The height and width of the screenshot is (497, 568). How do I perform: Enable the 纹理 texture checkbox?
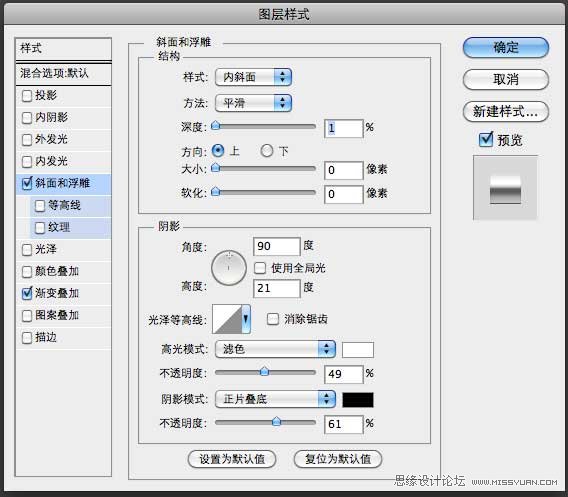[40, 228]
